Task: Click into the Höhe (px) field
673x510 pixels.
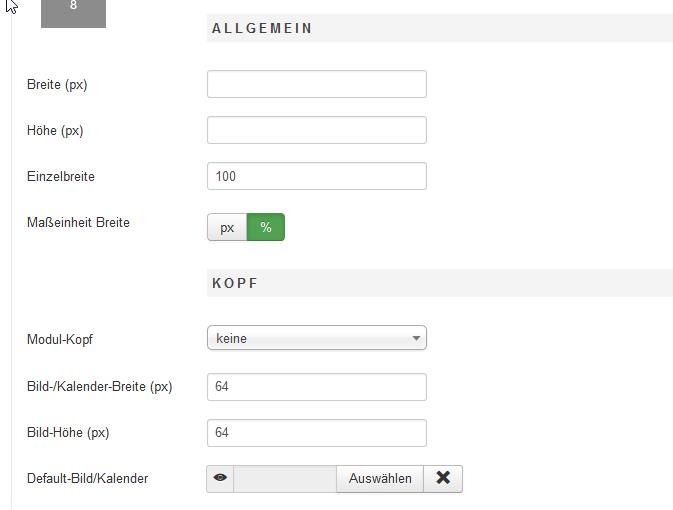Action: (x=316, y=130)
